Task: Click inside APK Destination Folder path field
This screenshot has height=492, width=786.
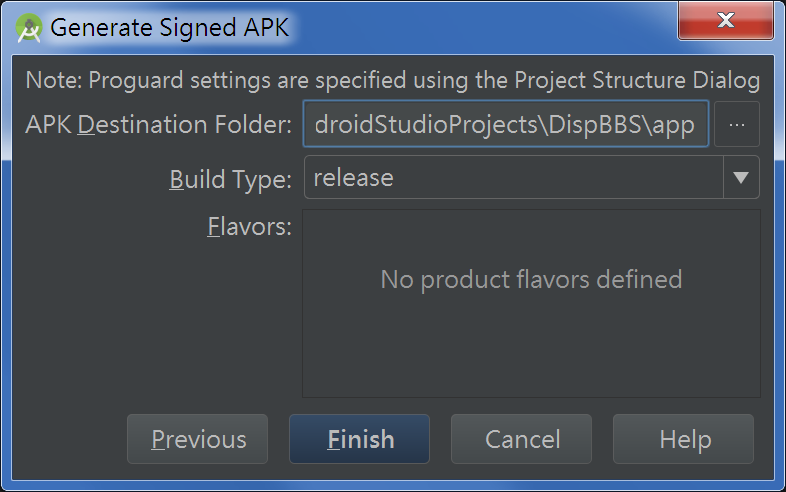Action: click(x=506, y=125)
